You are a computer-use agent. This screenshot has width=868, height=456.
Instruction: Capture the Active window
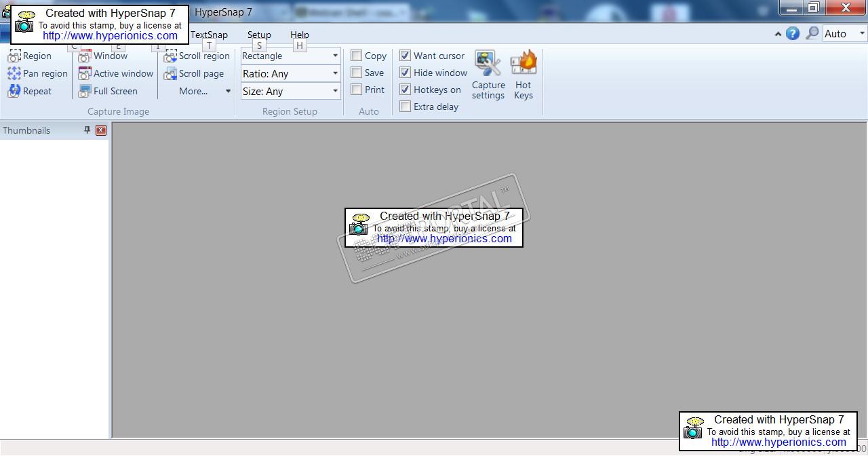(116, 73)
